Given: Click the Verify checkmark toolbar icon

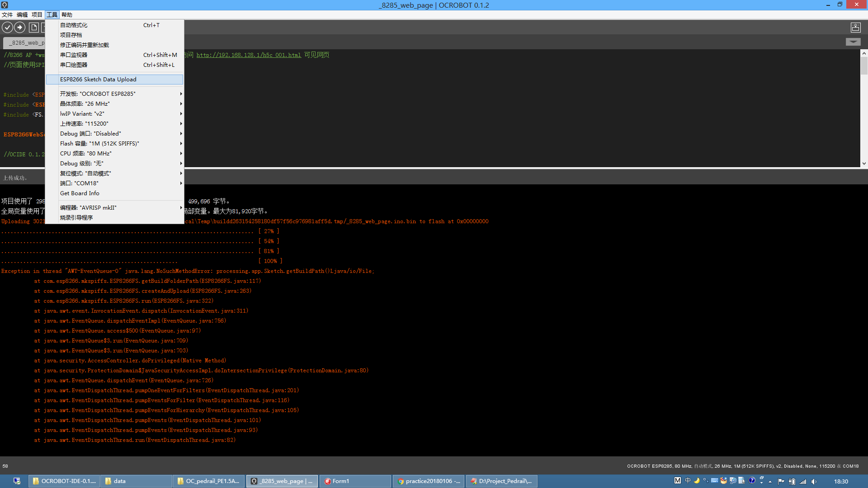Looking at the screenshot, I should click(x=7, y=28).
